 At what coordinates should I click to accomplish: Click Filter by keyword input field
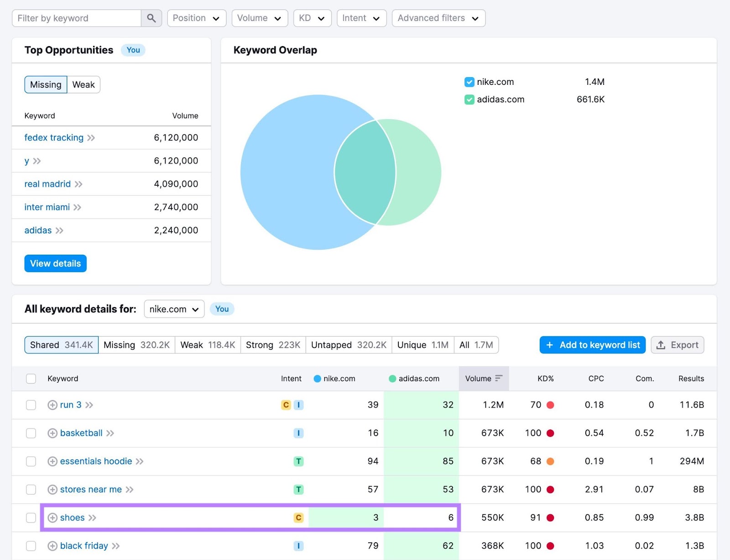coord(77,18)
